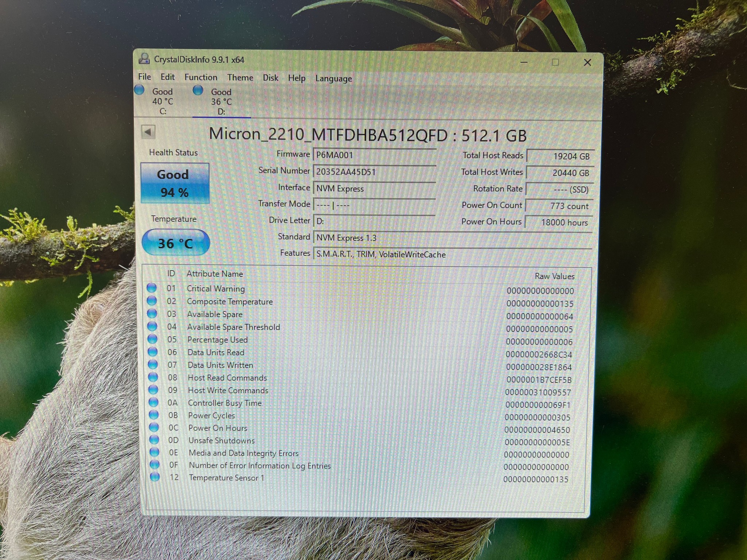Open the Theme menu

tap(240, 78)
